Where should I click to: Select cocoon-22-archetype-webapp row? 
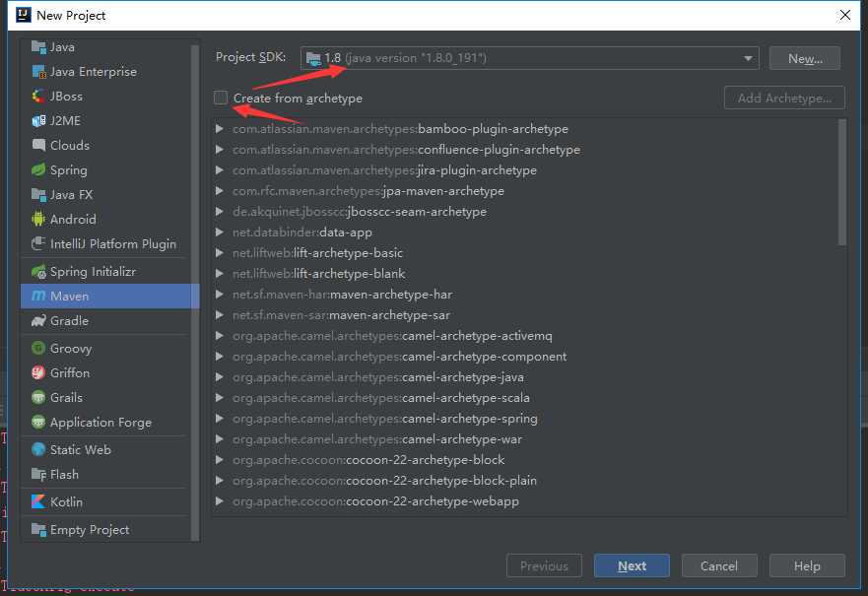(x=529, y=501)
